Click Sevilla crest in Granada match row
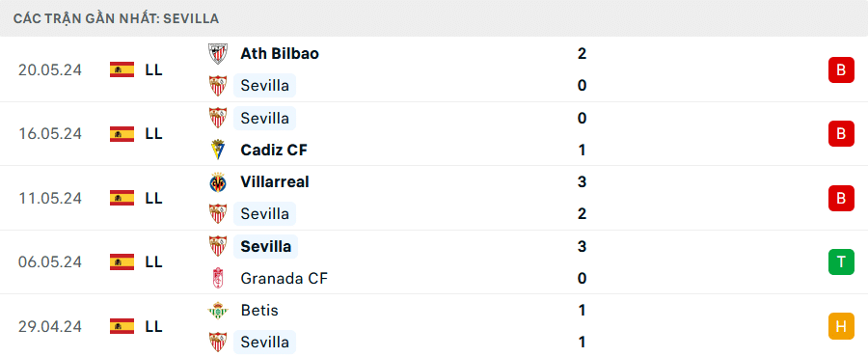The image size is (868, 357). (218, 246)
